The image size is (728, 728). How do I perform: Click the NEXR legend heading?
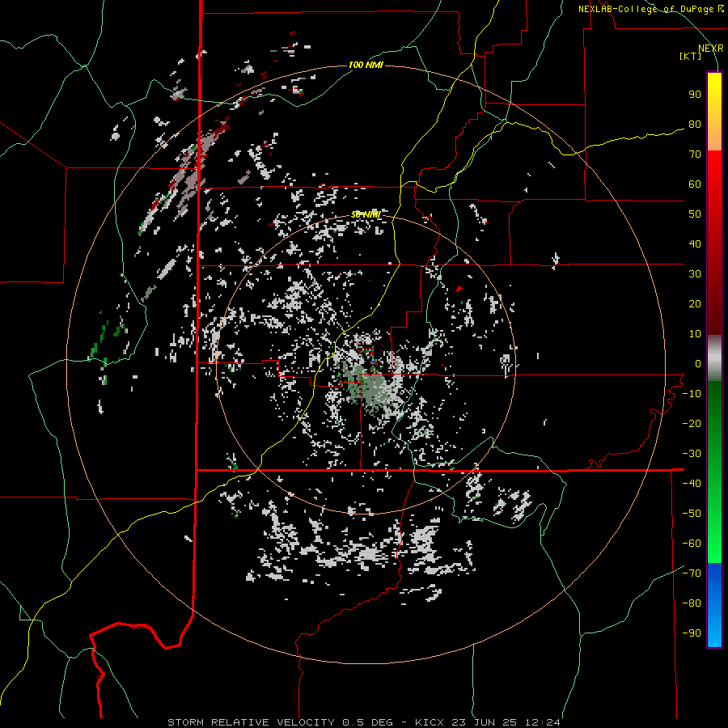711,49
